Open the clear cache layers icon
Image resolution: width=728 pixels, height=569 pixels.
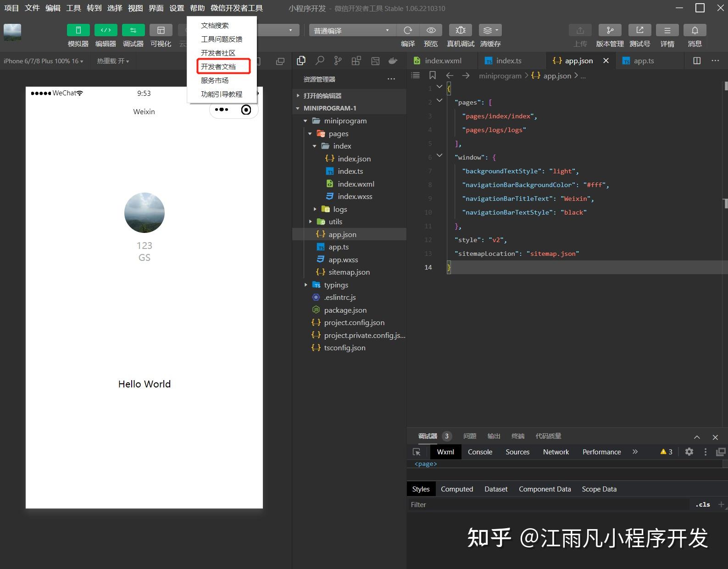coord(490,30)
